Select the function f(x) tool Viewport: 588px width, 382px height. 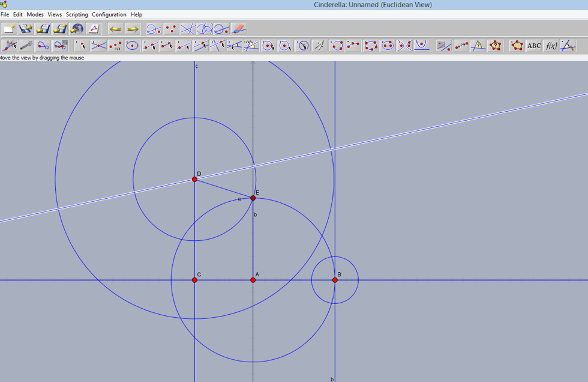coord(550,46)
